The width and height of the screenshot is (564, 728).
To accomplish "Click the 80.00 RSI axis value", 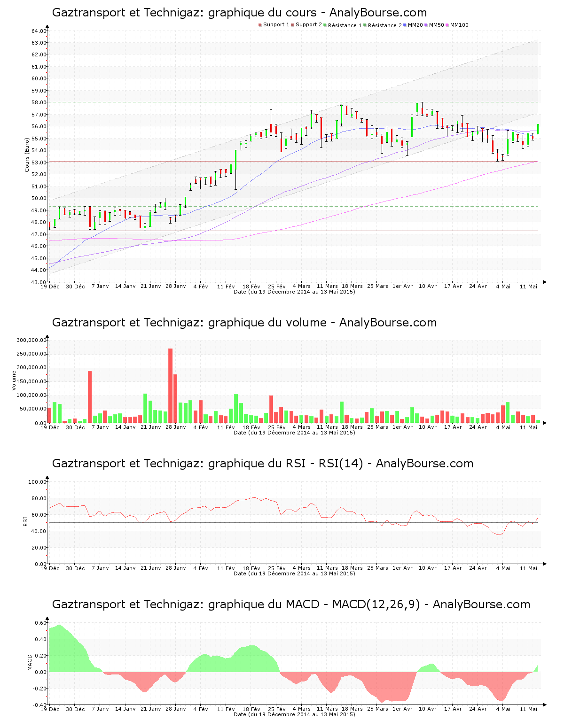I will coord(39,498).
